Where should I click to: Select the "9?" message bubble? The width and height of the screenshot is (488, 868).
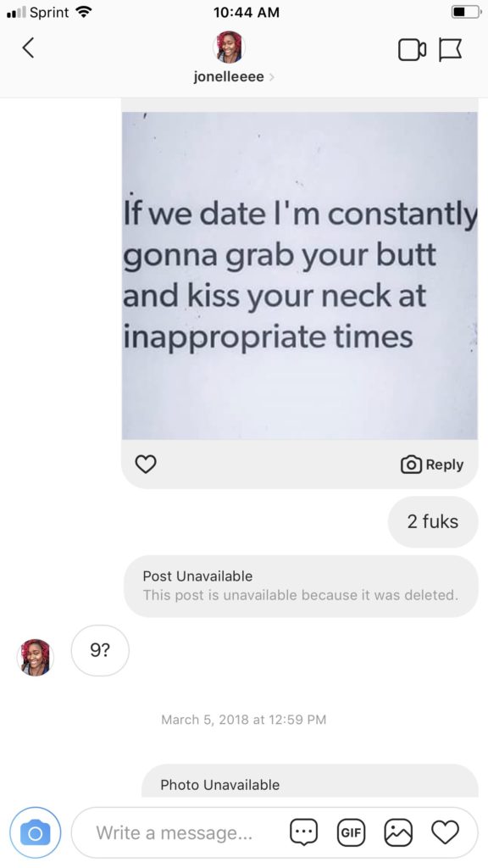[100, 650]
